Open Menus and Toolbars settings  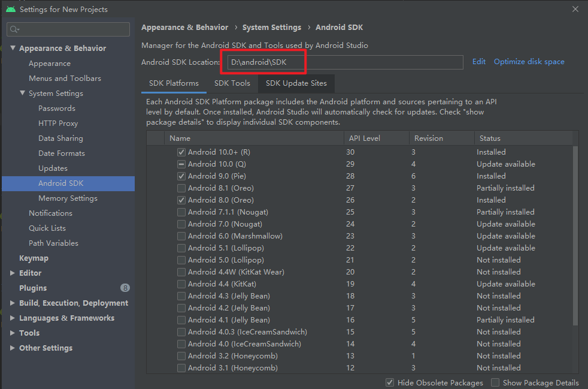(x=65, y=79)
